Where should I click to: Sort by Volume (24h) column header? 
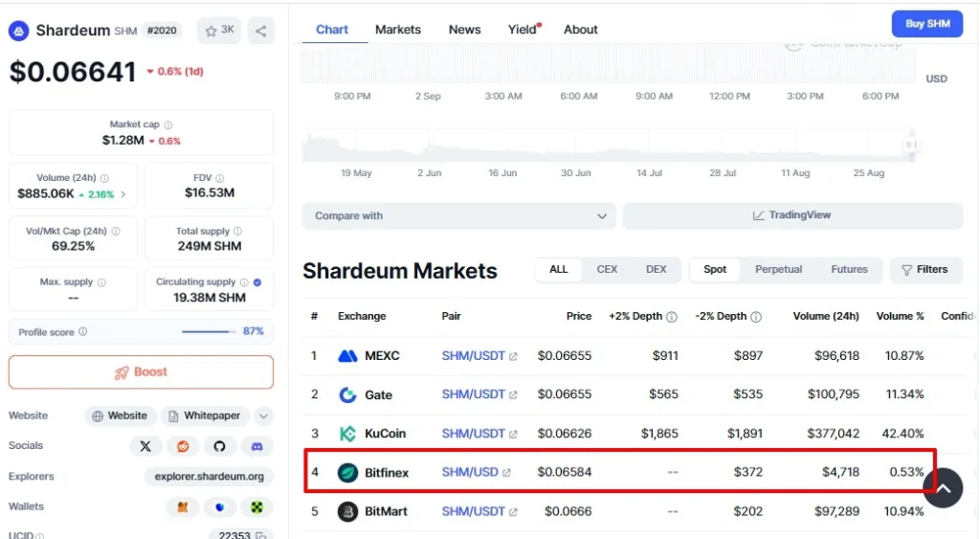click(x=826, y=316)
